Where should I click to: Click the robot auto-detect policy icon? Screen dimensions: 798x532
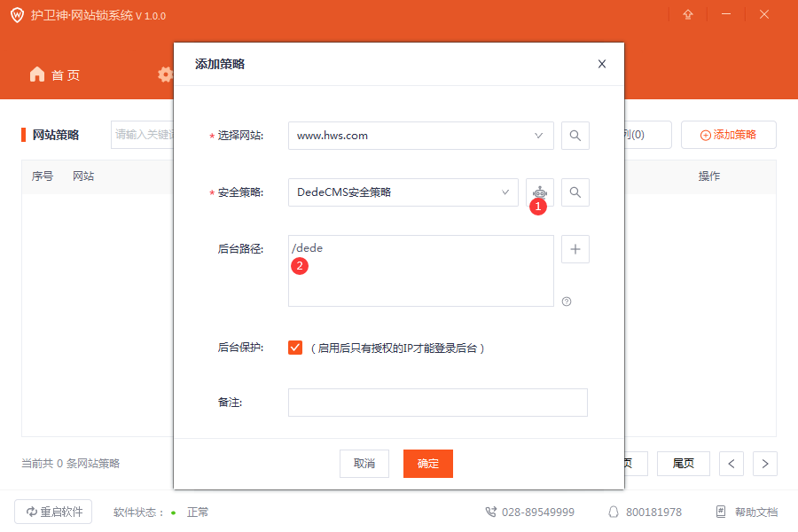[x=539, y=192]
